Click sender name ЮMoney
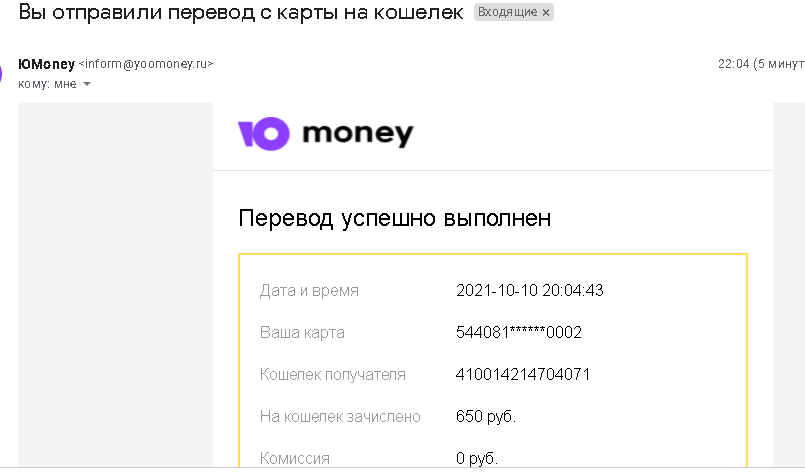Screen dimensions: 805x474 tap(47, 64)
